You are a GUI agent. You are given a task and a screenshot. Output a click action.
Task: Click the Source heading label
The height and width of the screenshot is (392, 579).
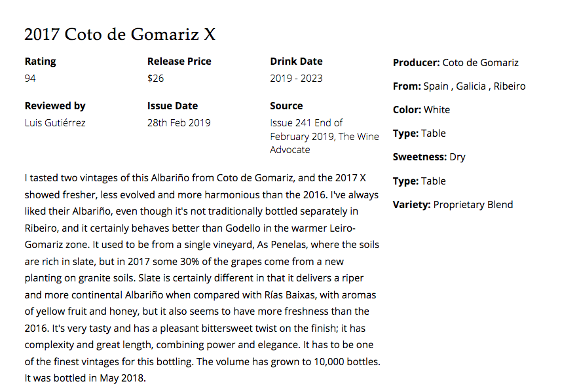(x=286, y=106)
